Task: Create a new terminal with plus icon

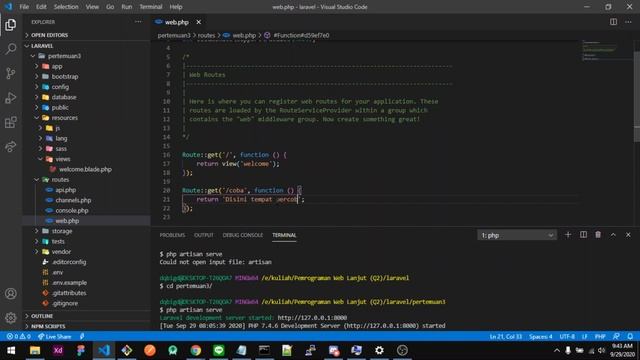Action: point(568,235)
